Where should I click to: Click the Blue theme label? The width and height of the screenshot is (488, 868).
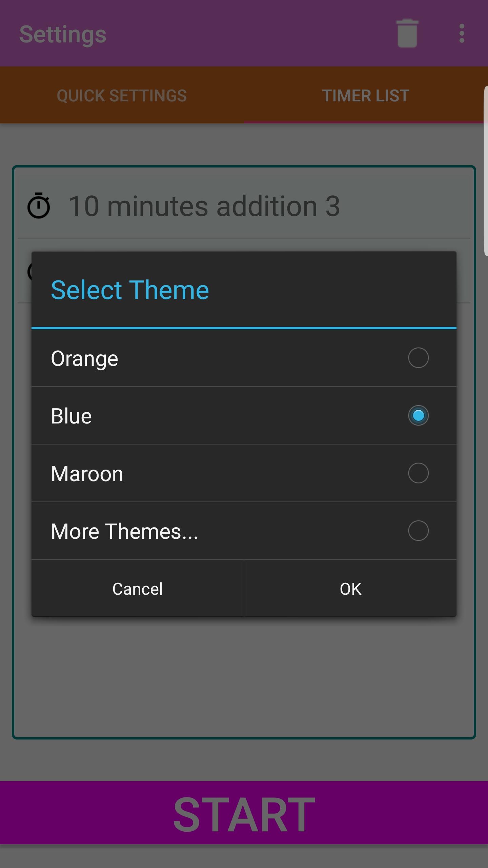click(72, 416)
